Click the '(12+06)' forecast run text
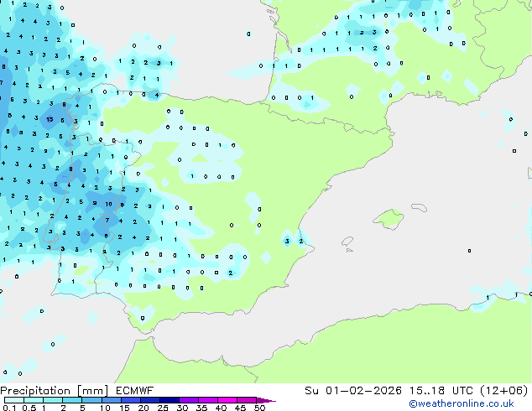Image resolution: width=532 pixels, height=411 pixels. pyautogui.click(x=504, y=391)
